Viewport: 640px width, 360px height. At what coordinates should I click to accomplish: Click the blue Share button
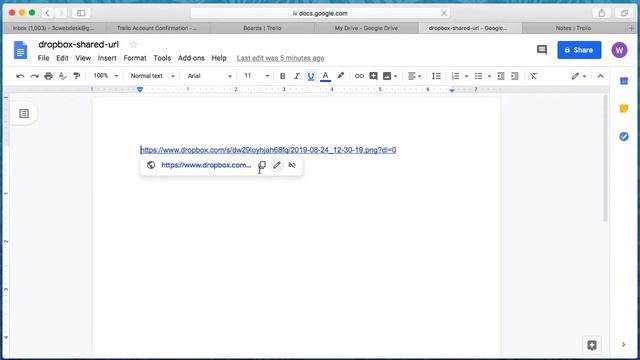pyautogui.click(x=579, y=50)
